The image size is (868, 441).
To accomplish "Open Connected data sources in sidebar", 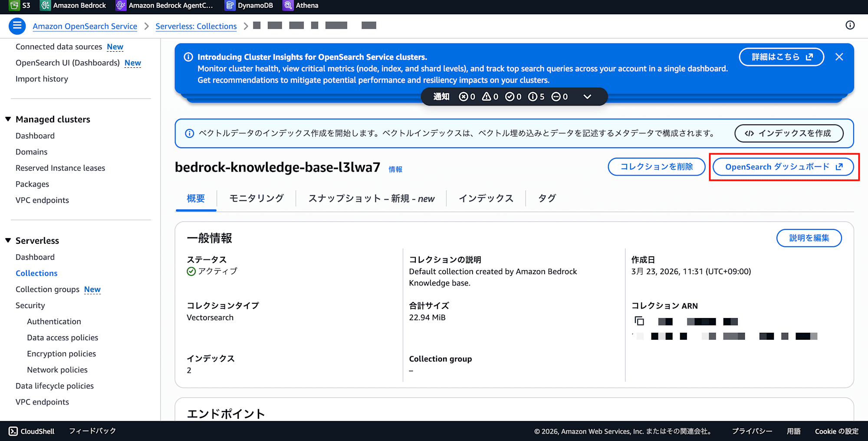I will click(x=59, y=46).
